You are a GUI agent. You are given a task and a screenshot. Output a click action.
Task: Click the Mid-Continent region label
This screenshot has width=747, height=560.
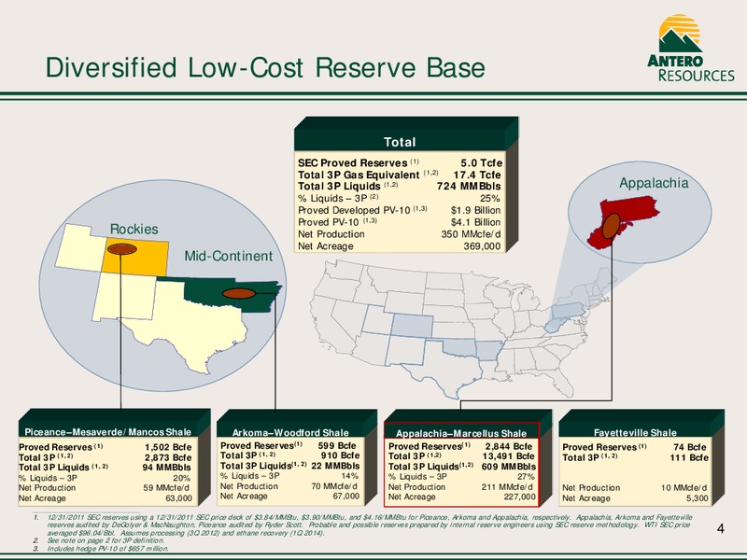(x=229, y=256)
